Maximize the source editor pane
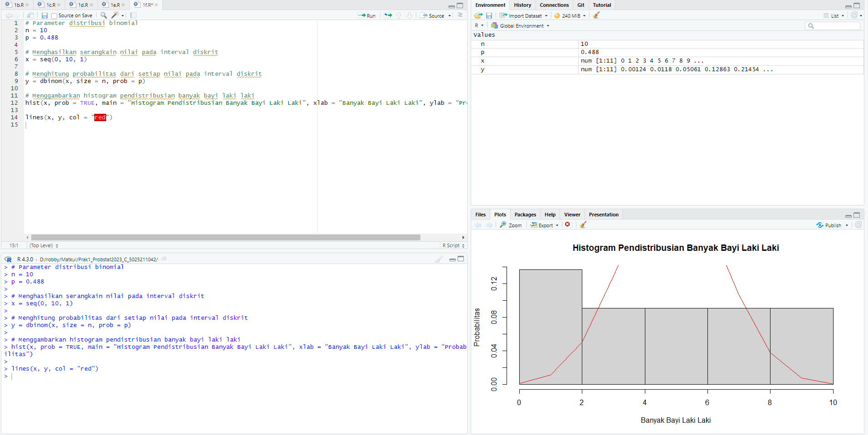This screenshot has width=868, height=435. pos(460,5)
